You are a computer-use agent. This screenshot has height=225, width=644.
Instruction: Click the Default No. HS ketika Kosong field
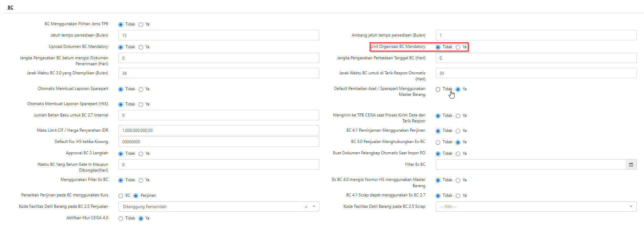[x=219, y=142]
